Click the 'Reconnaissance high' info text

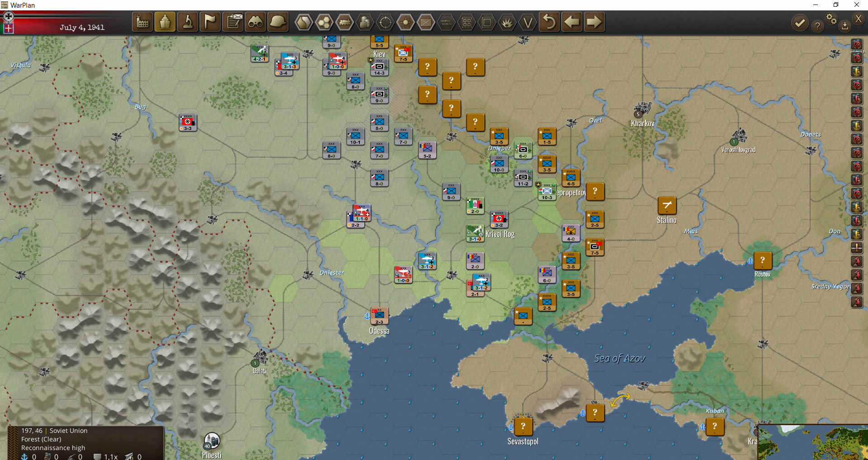(53, 448)
